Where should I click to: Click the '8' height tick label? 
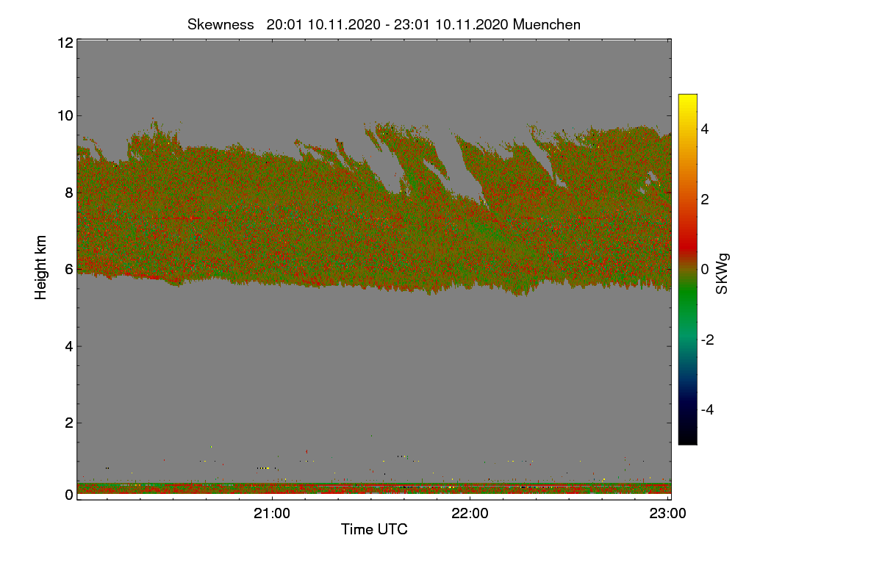coord(68,193)
